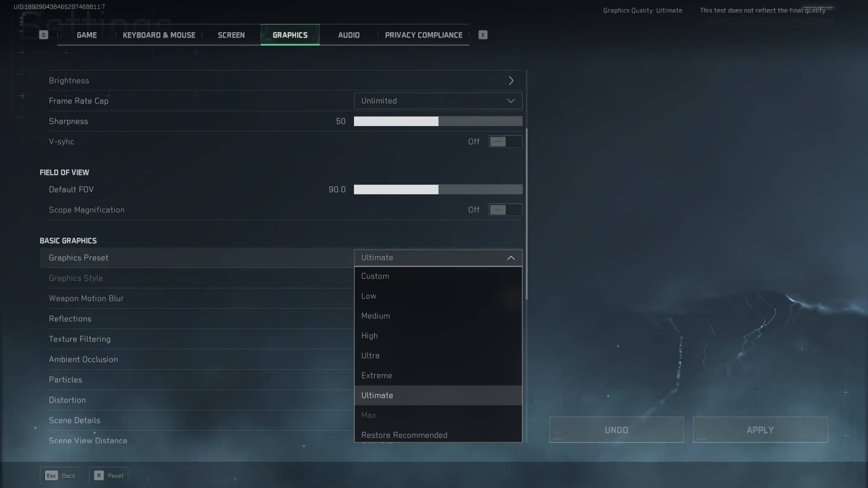
Task: Click the R key icon beside Reset
Action: pos(99,475)
